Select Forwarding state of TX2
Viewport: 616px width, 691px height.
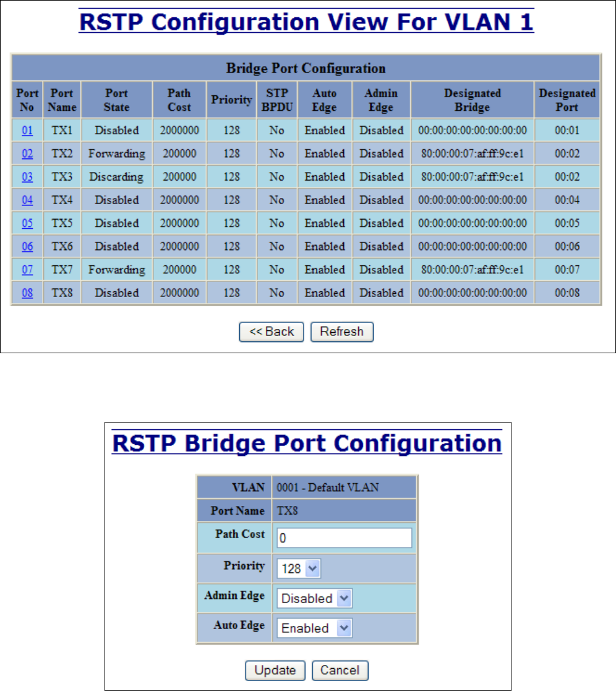coord(117,154)
